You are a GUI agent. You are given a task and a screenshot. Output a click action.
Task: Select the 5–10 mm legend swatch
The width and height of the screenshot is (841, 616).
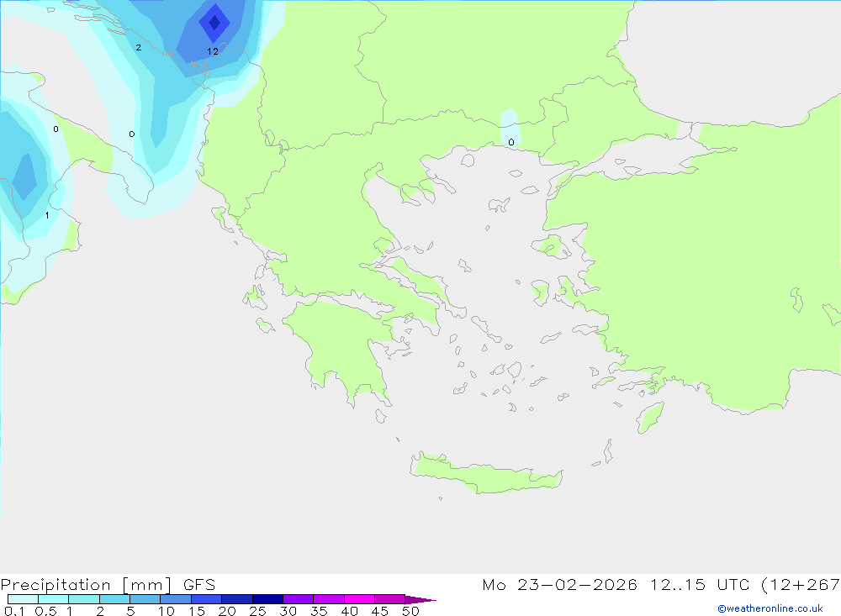145,599
